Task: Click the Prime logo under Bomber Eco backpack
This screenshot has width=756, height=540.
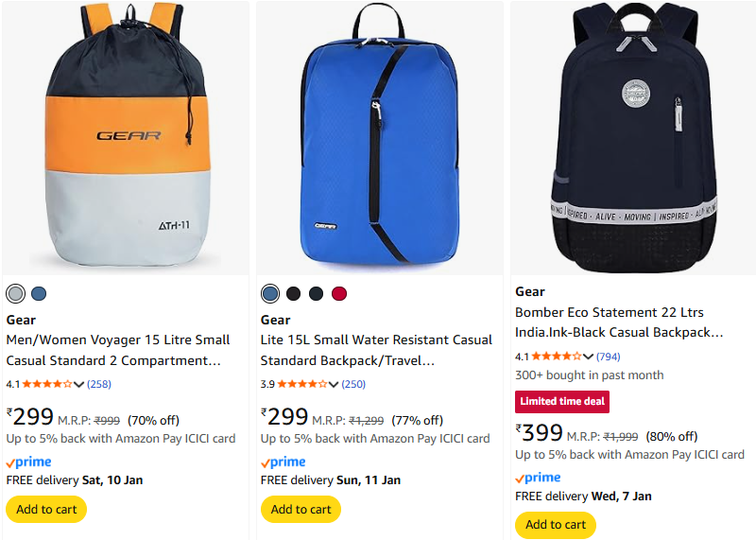Action: tap(538, 479)
